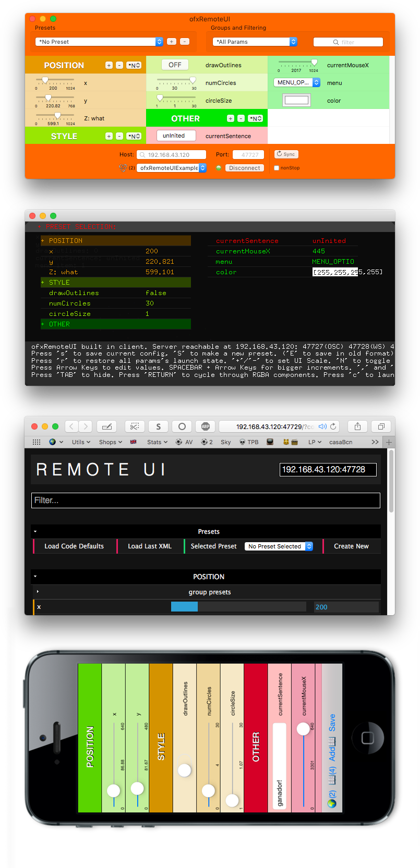Click the minus icon in STYLE group header
420x868 pixels.
coord(119,136)
